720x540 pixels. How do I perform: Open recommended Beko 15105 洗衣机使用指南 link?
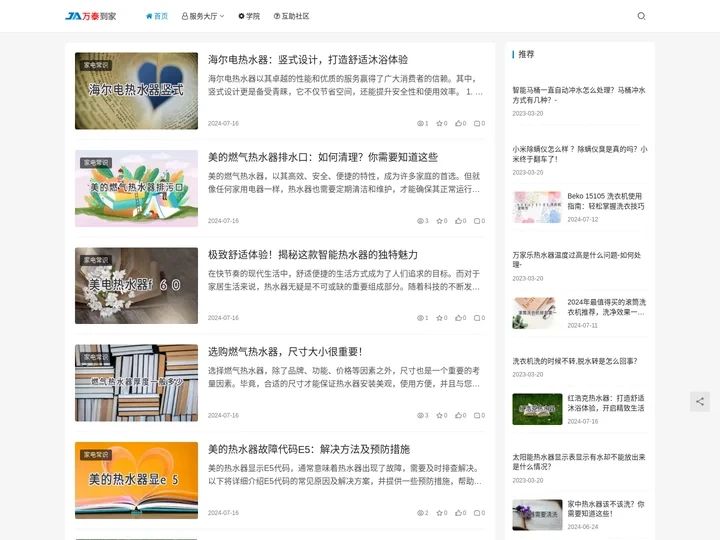pos(606,201)
